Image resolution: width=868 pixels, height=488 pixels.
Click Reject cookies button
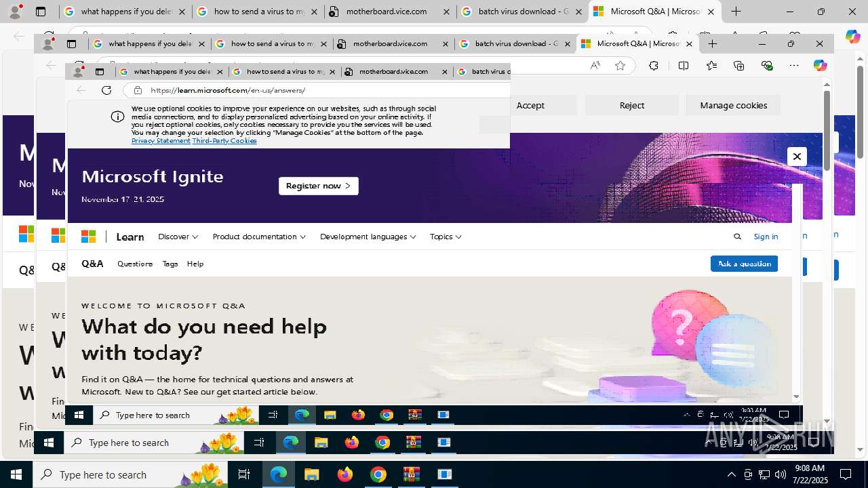[632, 105]
